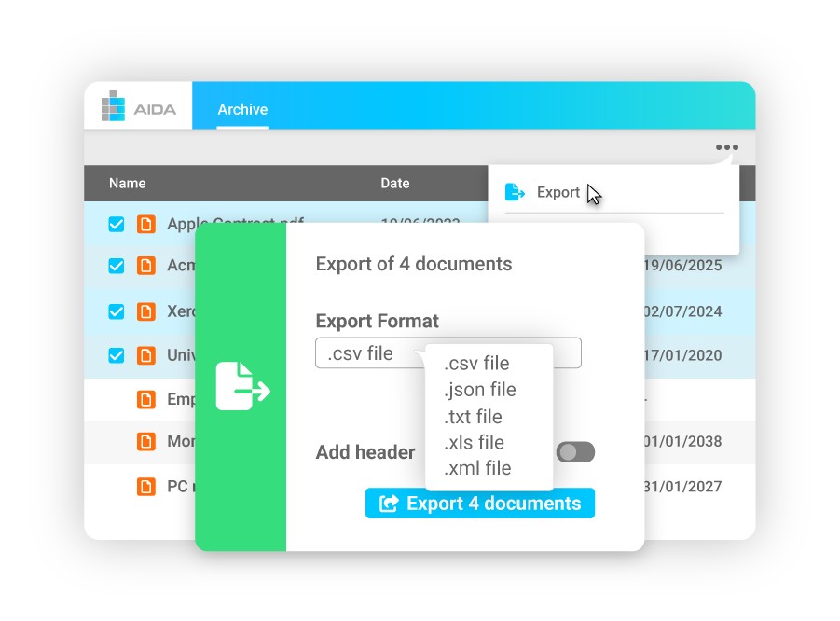Click the AIDA logo icon
Screen dimensions: 840x621
113,106
